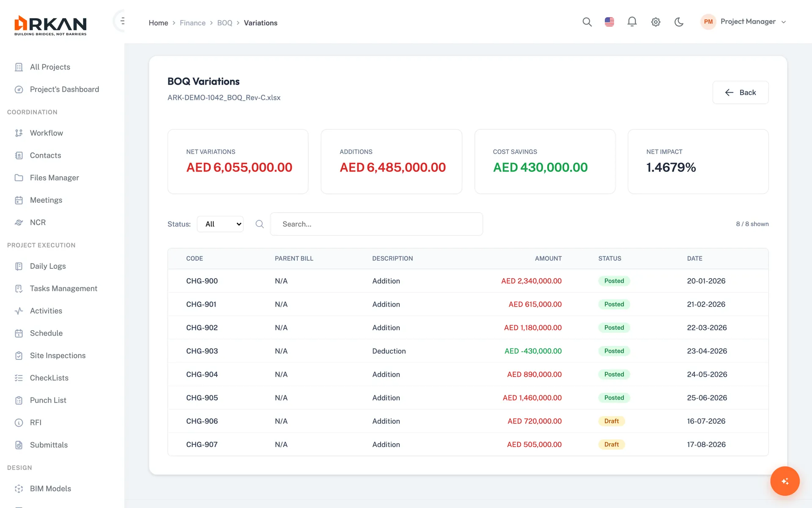The image size is (812, 508).
Task: Open the settings gear icon
Action: pyautogui.click(x=656, y=22)
